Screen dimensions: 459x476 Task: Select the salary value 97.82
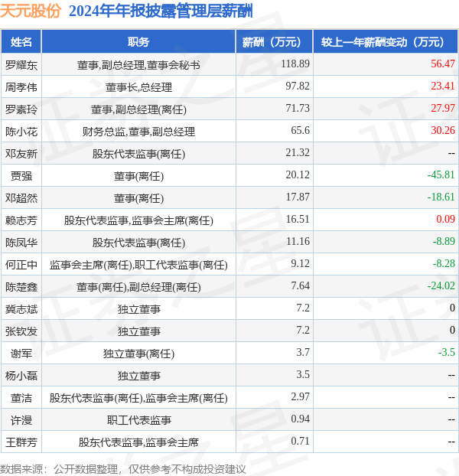click(x=298, y=86)
